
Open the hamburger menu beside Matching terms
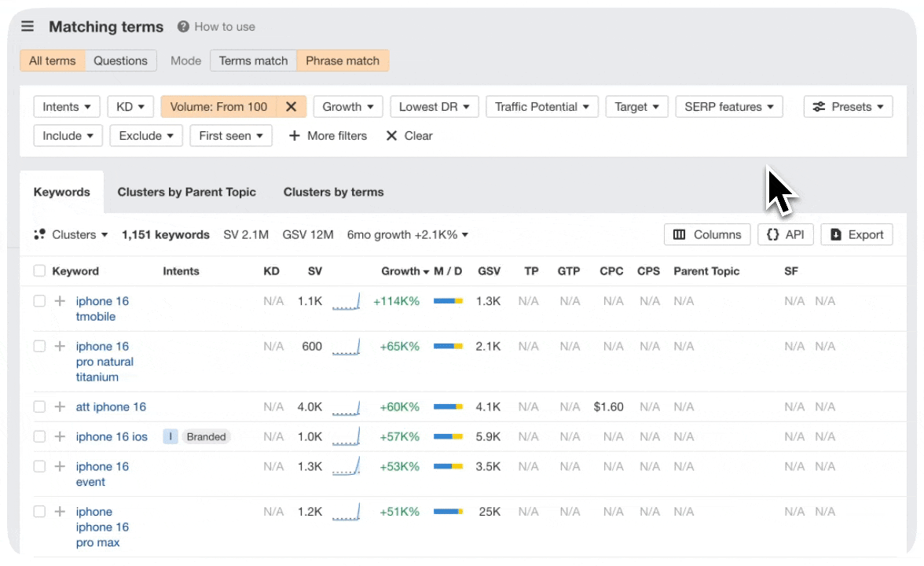[27, 27]
